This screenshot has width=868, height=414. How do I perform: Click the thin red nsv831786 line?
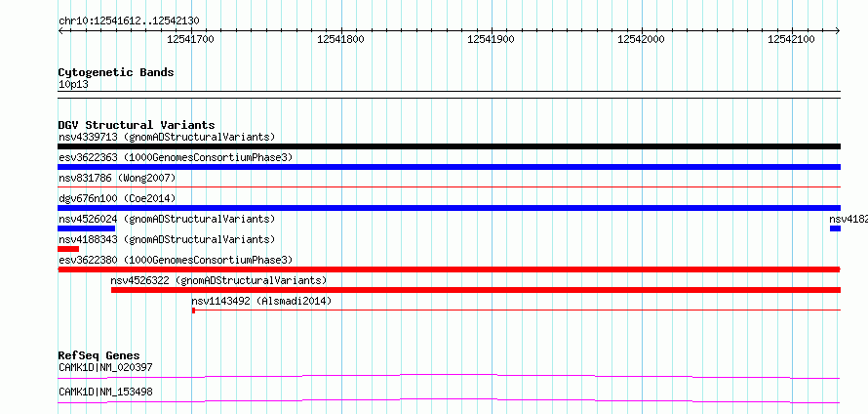click(449, 187)
